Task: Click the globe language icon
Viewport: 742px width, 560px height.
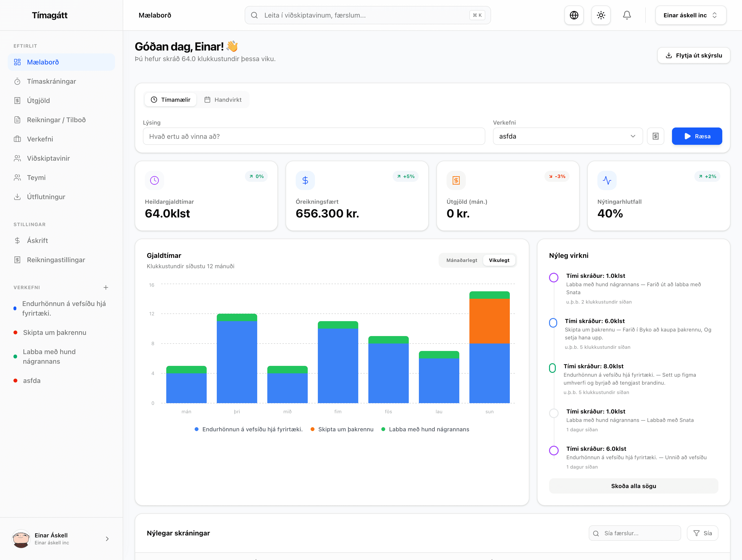Action: tap(574, 15)
